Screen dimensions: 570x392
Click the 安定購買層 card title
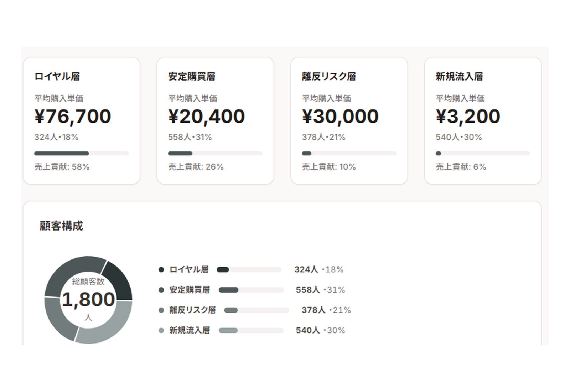point(192,76)
